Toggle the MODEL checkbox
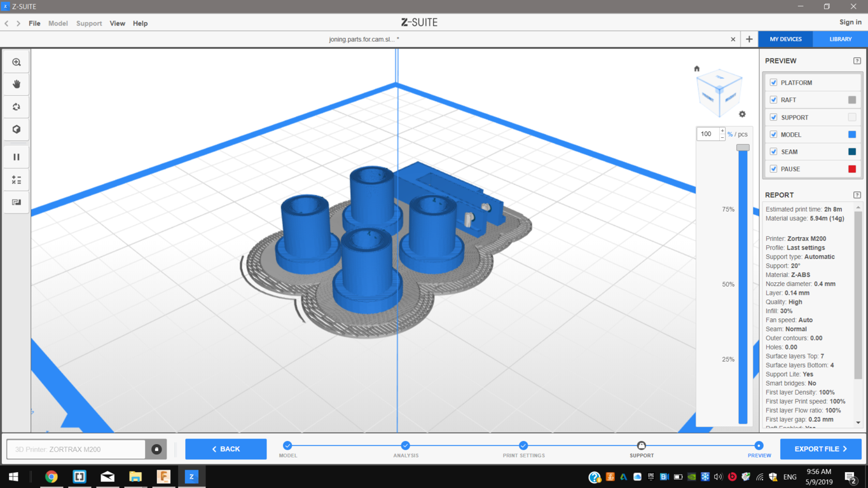The image size is (868, 488). [774, 135]
